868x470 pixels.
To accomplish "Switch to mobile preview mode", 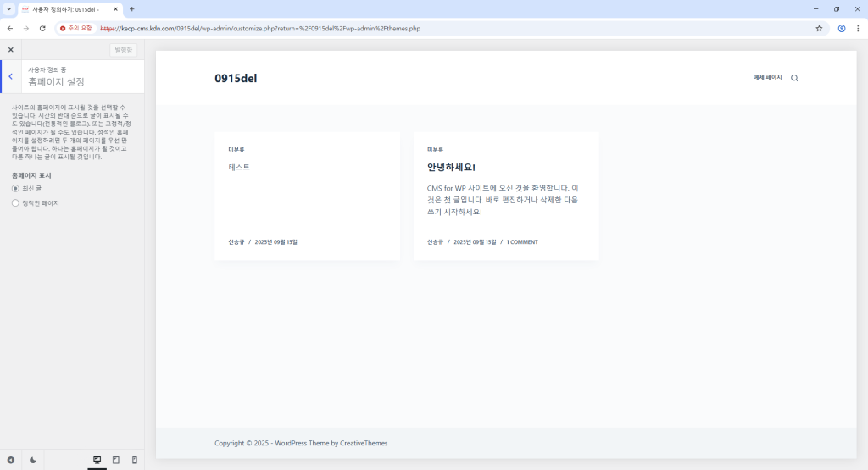I will click(x=134, y=460).
